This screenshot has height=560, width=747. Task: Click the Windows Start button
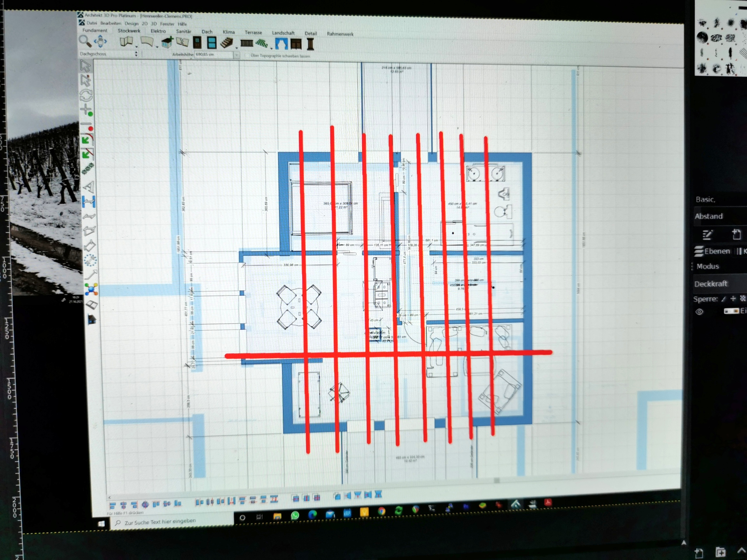click(101, 523)
